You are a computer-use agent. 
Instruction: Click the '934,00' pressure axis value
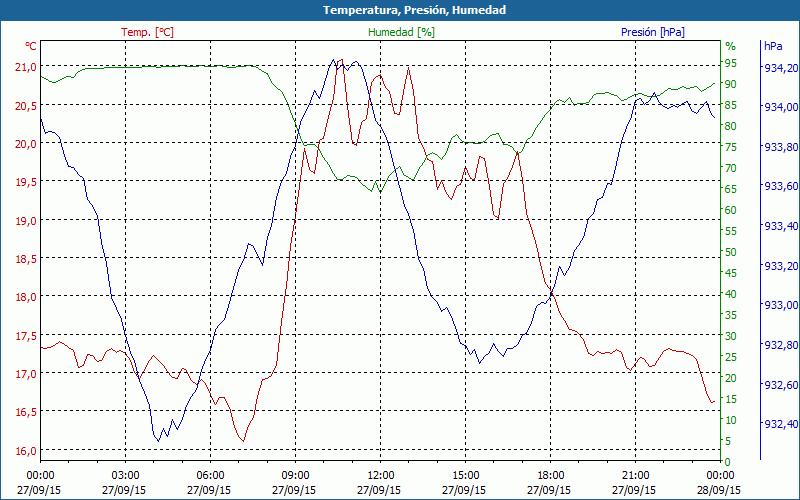(779, 107)
